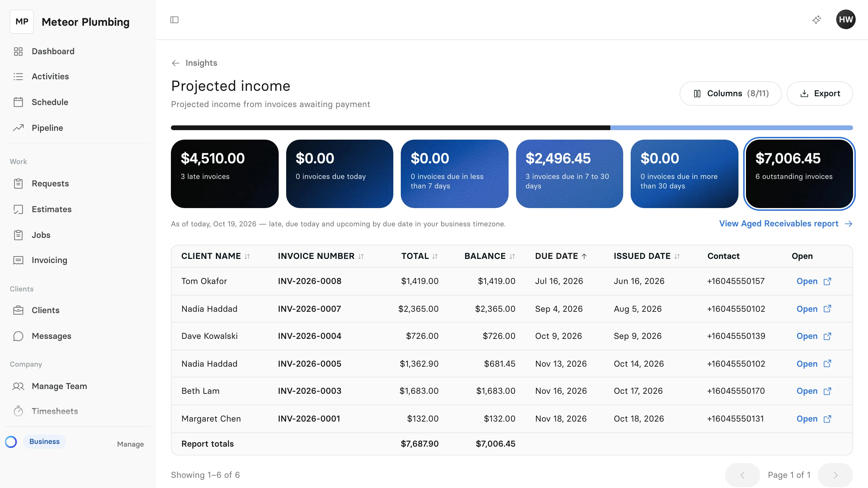Go to next page of results
This screenshot has height=488, width=868.
click(x=835, y=475)
